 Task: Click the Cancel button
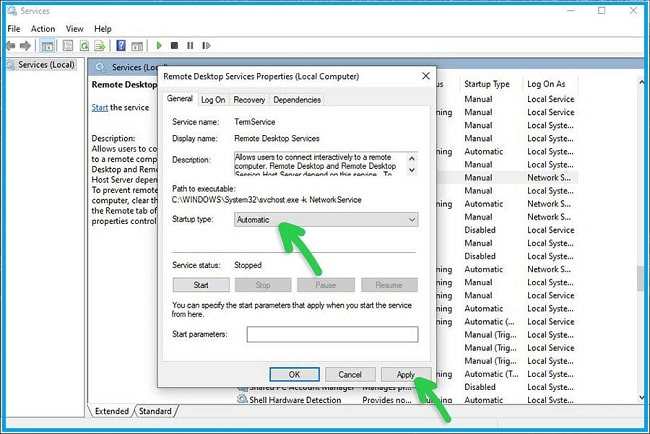350,375
